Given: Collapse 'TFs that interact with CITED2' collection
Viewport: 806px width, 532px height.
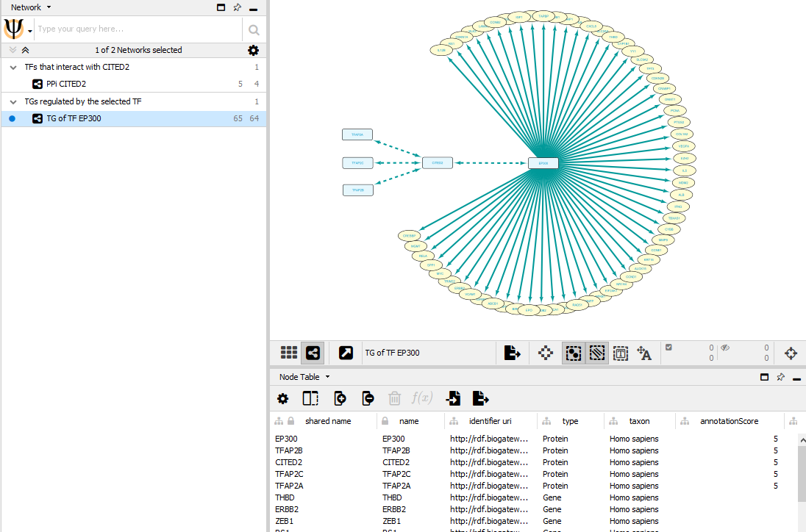Looking at the screenshot, I should pyautogui.click(x=13, y=68).
